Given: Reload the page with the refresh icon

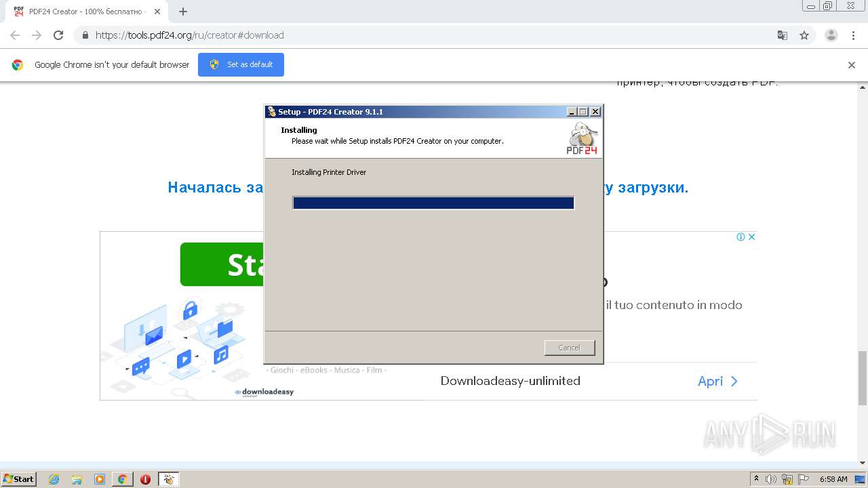Looking at the screenshot, I should click(x=58, y=35).
